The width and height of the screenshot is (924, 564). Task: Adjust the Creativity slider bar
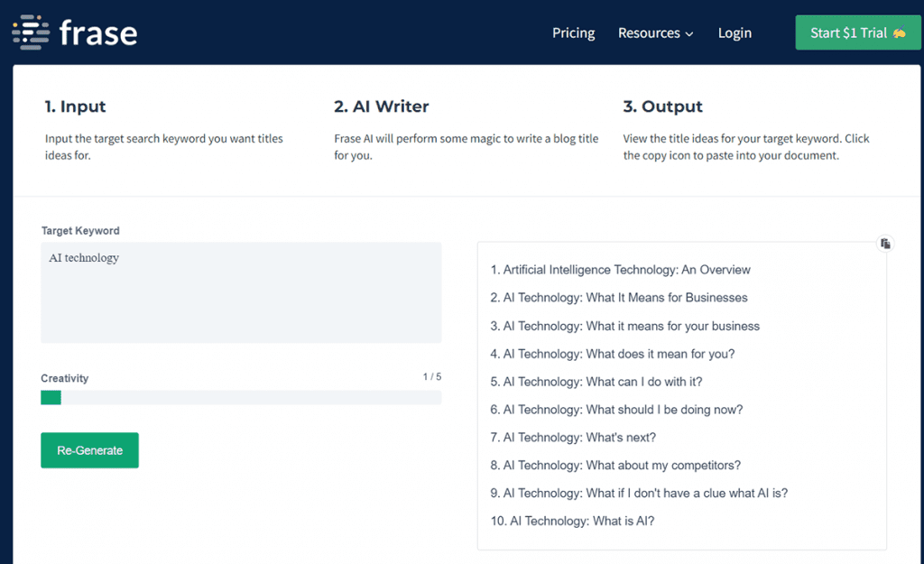241,397
